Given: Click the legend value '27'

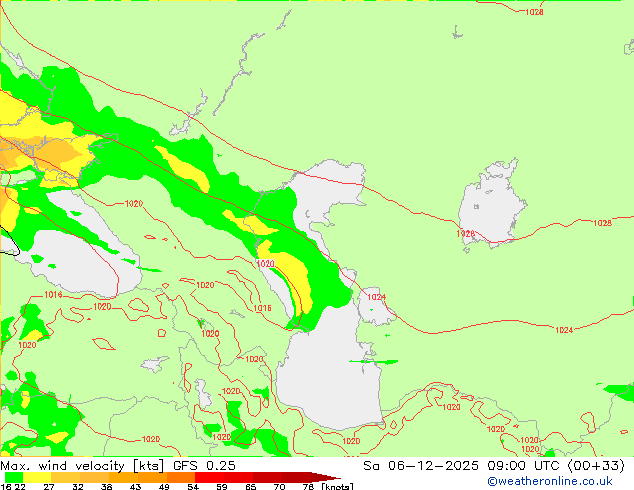Looking at the screenshot, I should click(x=49, y=486).
